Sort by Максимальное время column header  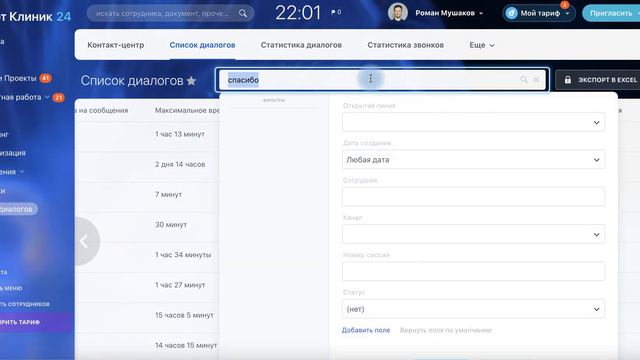pos(187,110)
